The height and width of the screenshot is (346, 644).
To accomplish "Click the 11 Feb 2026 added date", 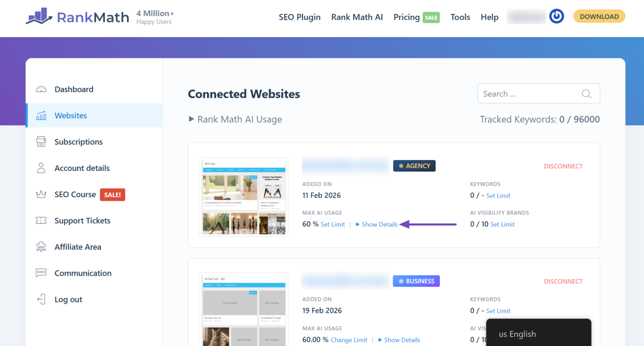I will point(322,195).
